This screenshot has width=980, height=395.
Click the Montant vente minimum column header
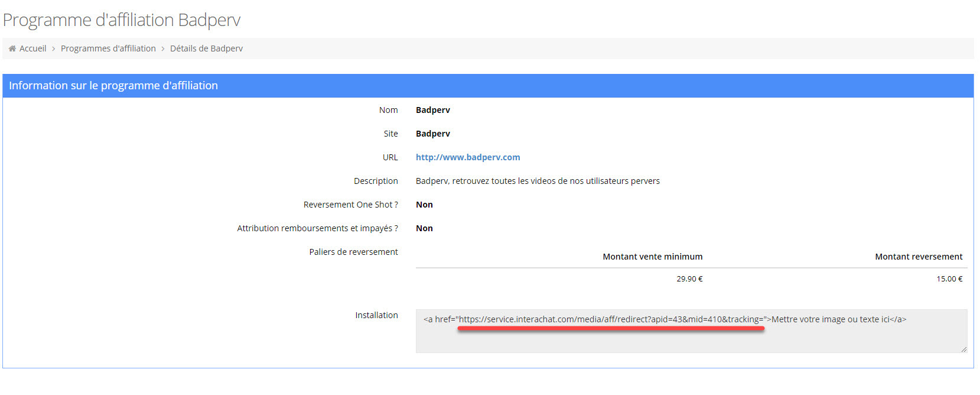pyautogui.click(x=653, y=257)
